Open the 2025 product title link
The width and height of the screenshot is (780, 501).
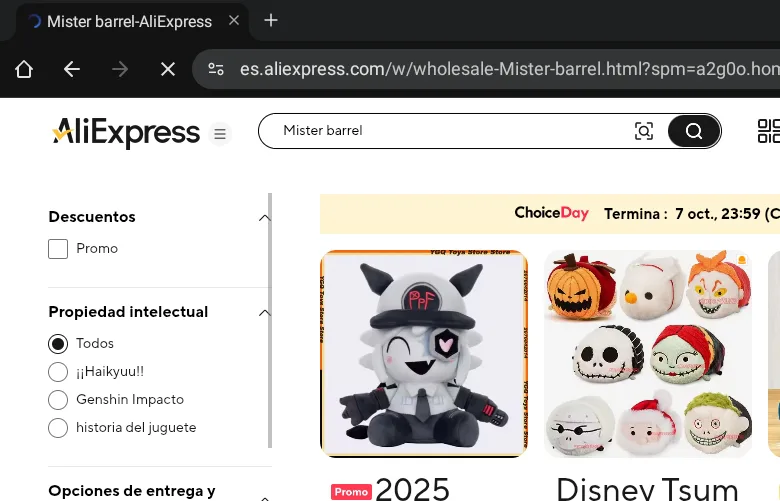[413, 489]
